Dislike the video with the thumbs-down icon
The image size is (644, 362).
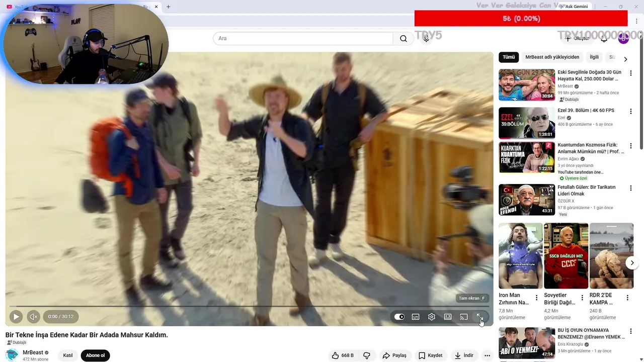click(x=367, y=355)
